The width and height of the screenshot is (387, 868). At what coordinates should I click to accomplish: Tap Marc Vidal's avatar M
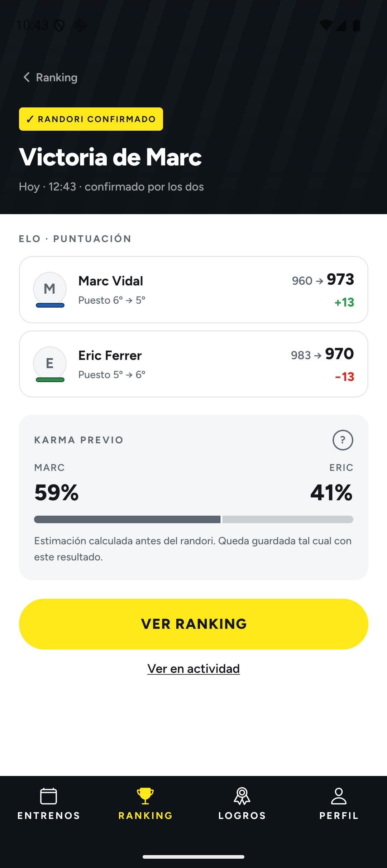[50, 289]
